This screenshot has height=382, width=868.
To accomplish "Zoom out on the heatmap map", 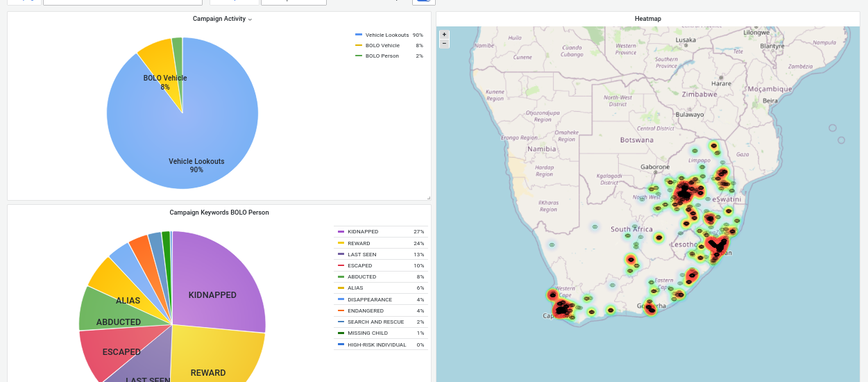I will 445,43.
